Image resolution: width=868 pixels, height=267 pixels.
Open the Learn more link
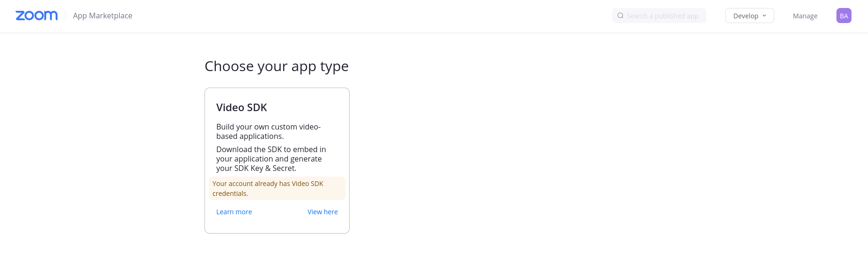pos(234,212)
